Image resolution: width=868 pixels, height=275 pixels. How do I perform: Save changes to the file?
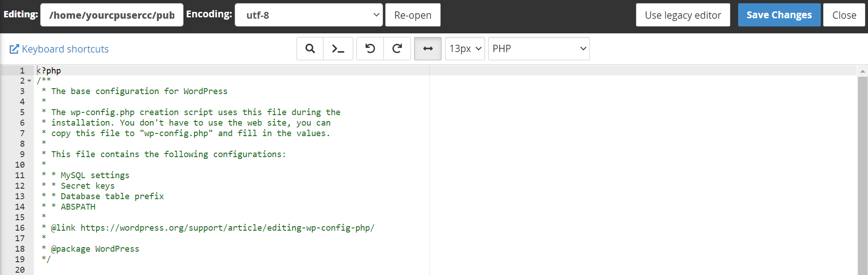(x=779, y=15)
